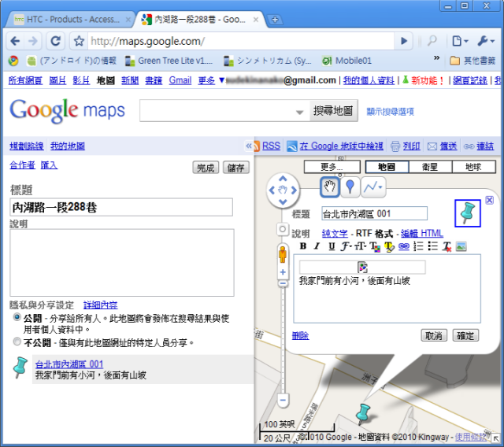Click the zoom slider handle
The image size is (504, 447).
point(283,283)
